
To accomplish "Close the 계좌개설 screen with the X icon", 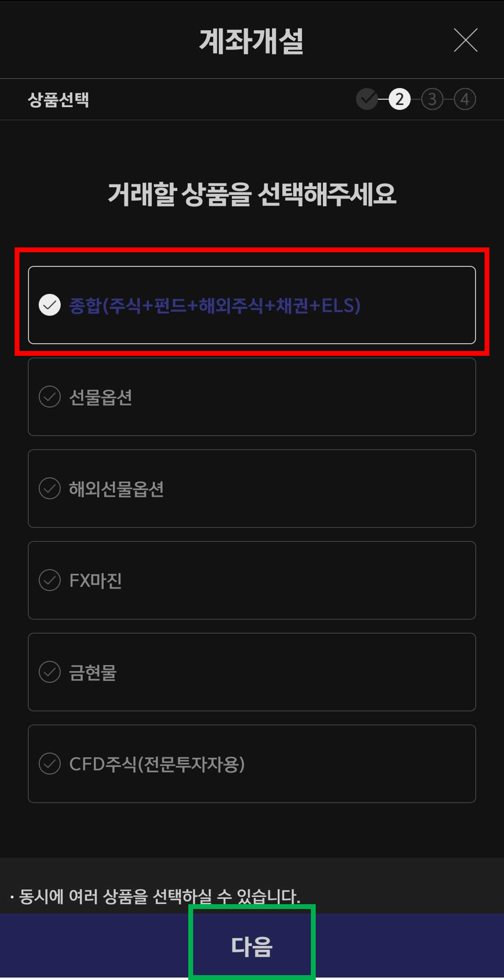I will coord(466,40).
